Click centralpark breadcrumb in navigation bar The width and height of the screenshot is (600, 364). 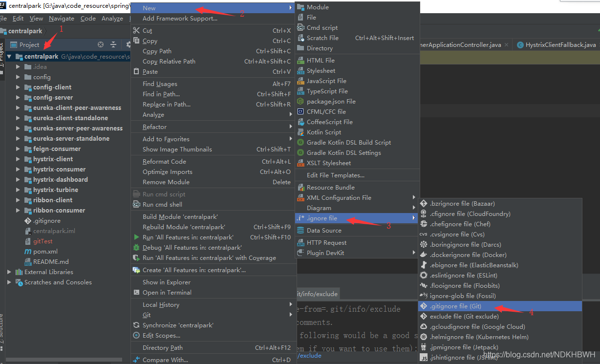[25, 31]
